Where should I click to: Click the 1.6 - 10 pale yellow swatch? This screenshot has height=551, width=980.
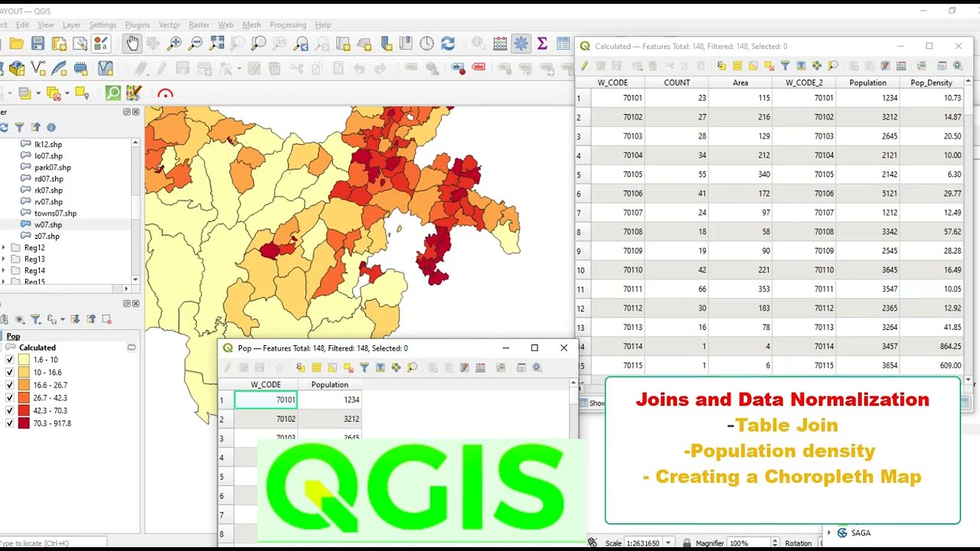[24, 360]
